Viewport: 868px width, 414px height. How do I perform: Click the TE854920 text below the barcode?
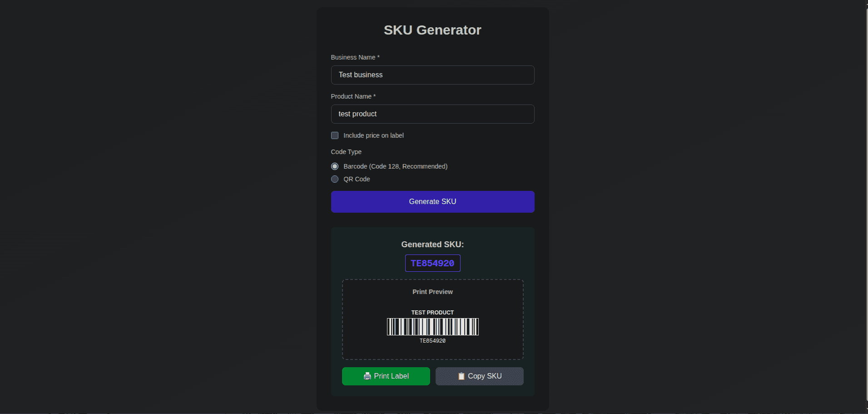pos(432,340)
